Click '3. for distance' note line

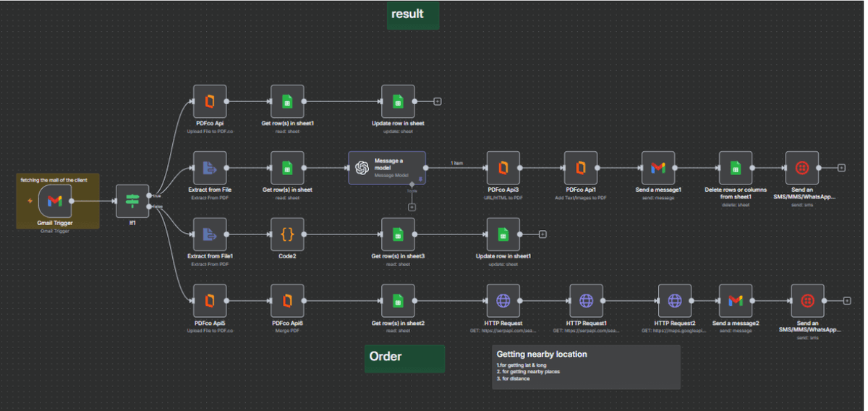click(514, 378)
